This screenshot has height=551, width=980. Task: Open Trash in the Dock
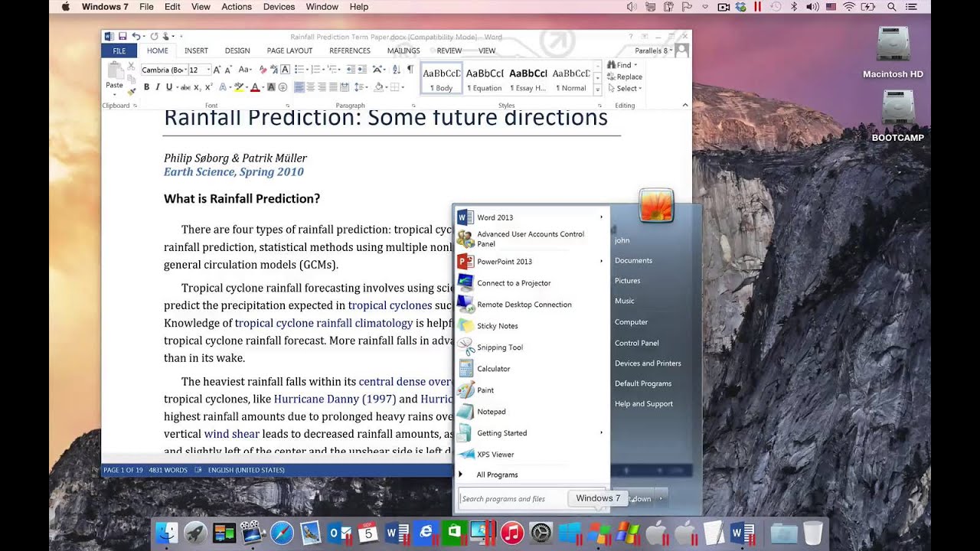(x=813, y=533)
